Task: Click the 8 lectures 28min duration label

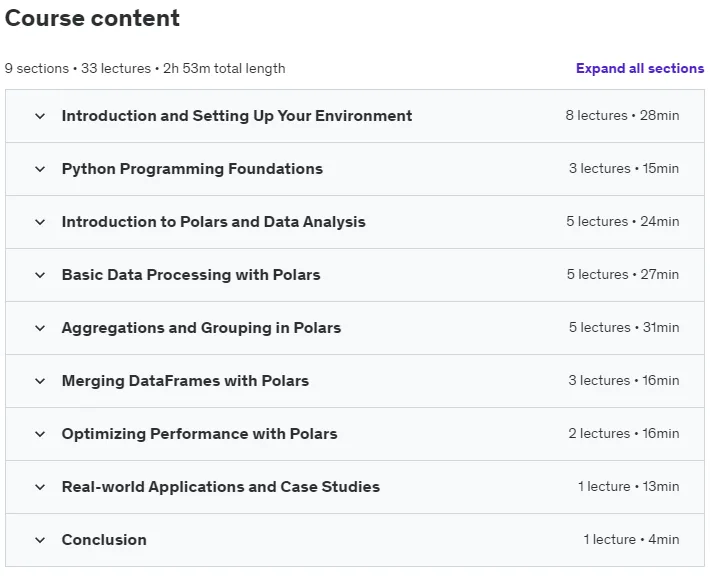Action: coord(622,115)
